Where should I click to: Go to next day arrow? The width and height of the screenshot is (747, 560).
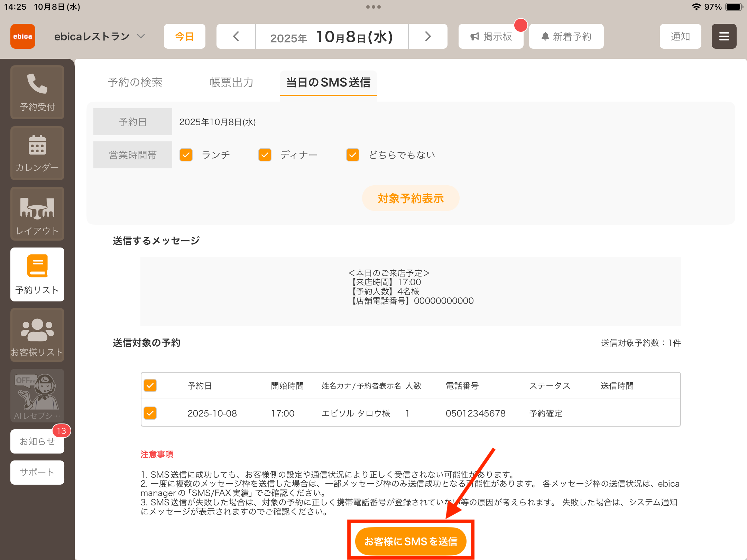pyautogui.click(x=428, y=36)
